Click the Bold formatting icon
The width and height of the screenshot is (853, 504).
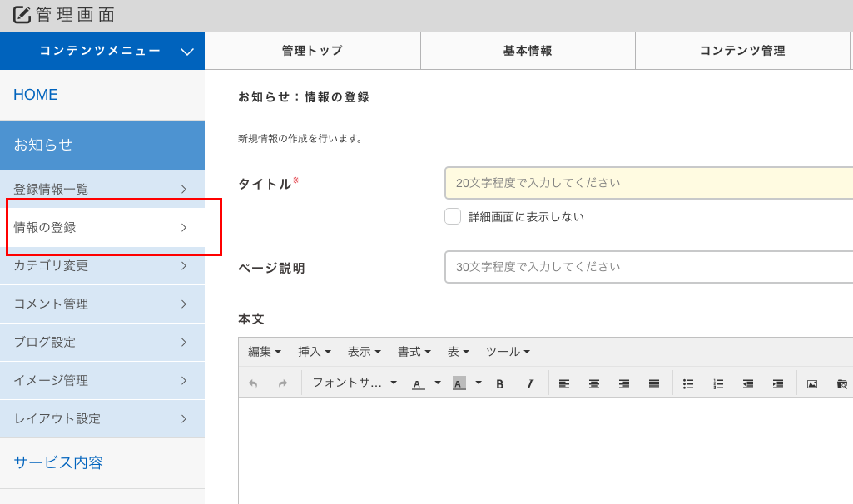pos(500,383)
